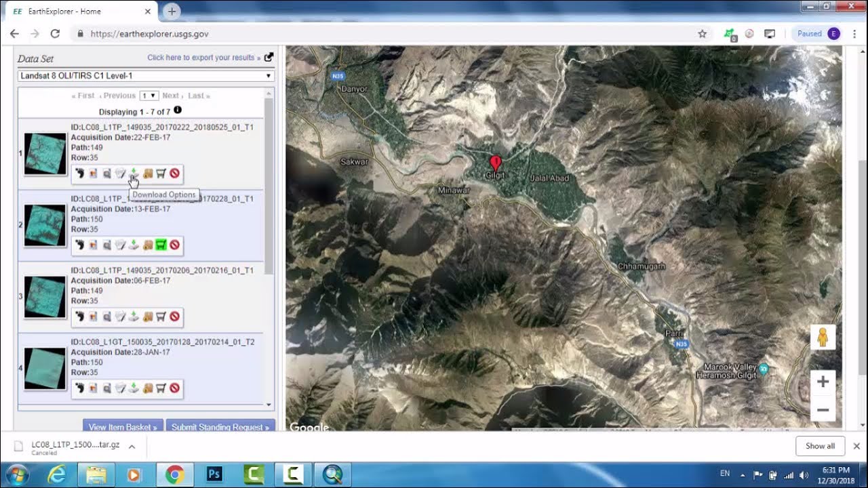Exclude the 22-FEB-17 scene from results

(x=175, y=174)
